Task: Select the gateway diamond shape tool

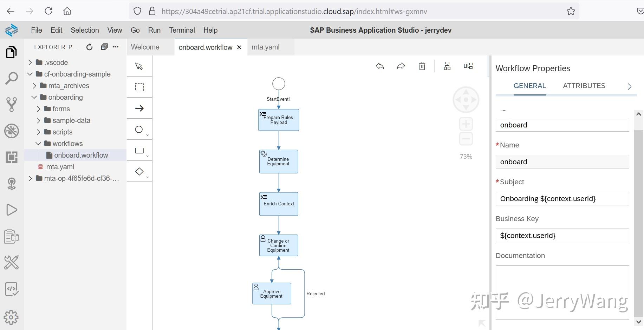Action: [138, 171]
